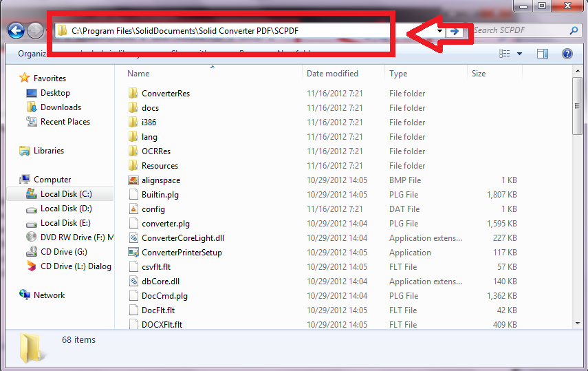Select Favorites in the navigation pane
Image resolution: width=588 pixels, height=371 pixels.
[50, 78]
